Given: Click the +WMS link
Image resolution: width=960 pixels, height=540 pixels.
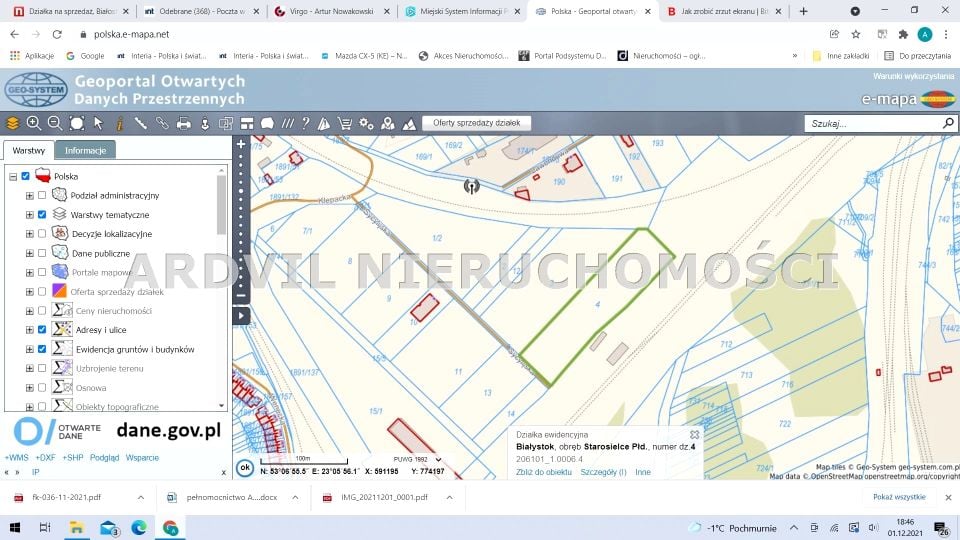Looking at the screenshot, I should [17, 457].
